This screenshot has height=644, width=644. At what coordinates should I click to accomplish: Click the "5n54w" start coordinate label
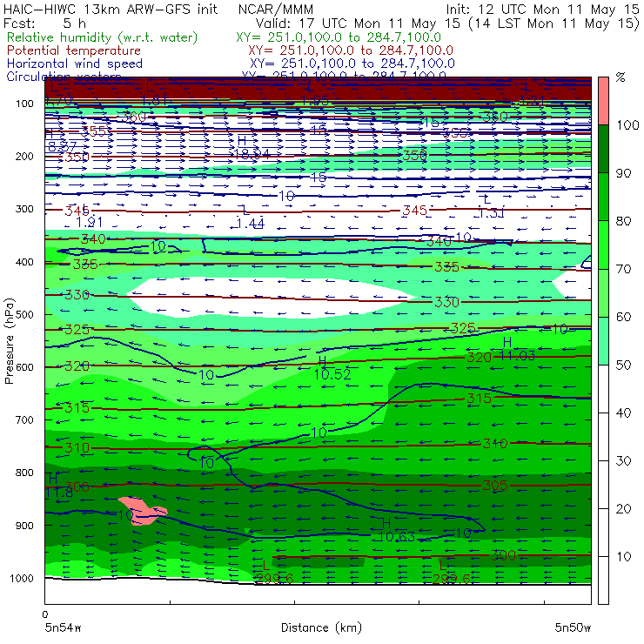(63, 627)
